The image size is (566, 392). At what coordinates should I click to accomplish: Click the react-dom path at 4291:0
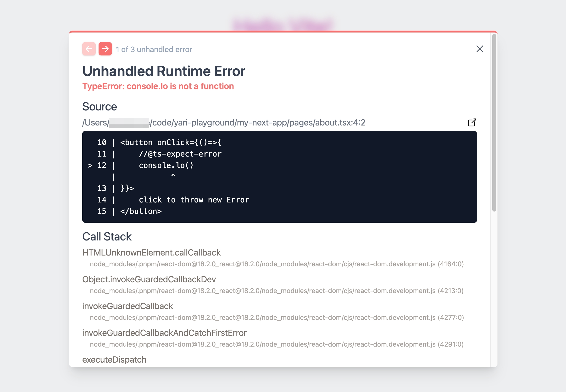[x=277, y=344]
